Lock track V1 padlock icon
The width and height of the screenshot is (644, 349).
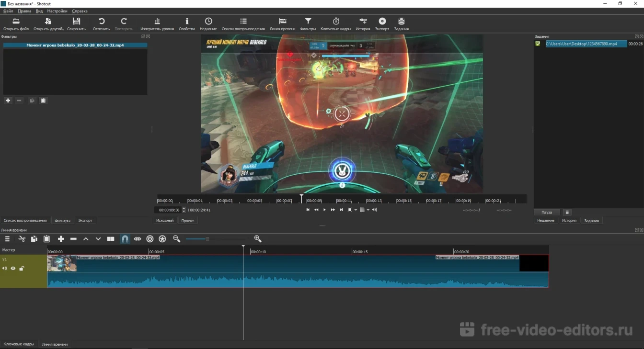pos(22,269)
